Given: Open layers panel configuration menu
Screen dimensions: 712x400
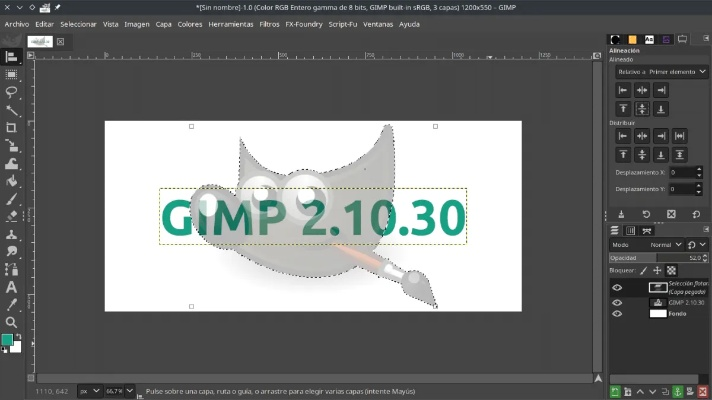Looking at the screenshot, I should click(x=706, y=229).
